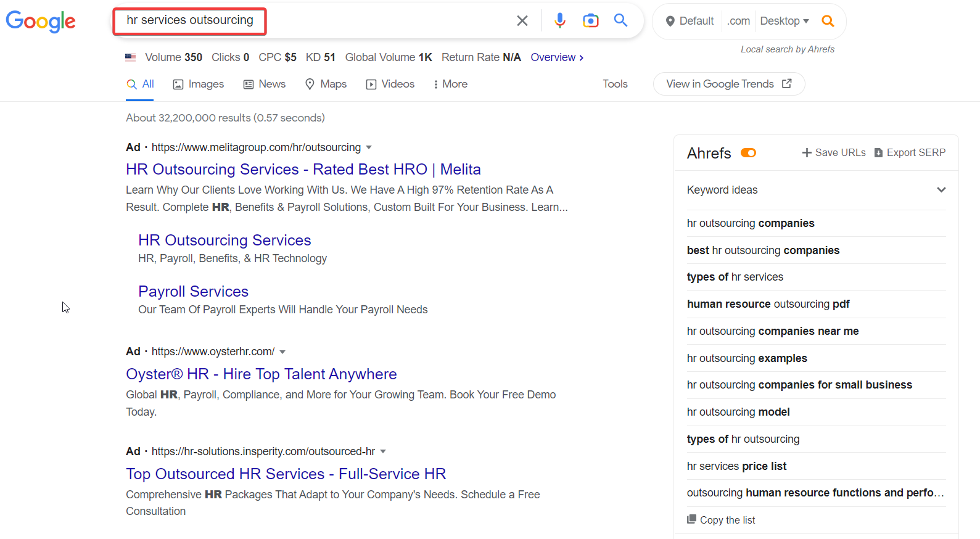The width and height of the screenshot is (980, 539).
Task: Select keyword 'hr outsourcing companies near me'
Action: click(x=773, y=331)
